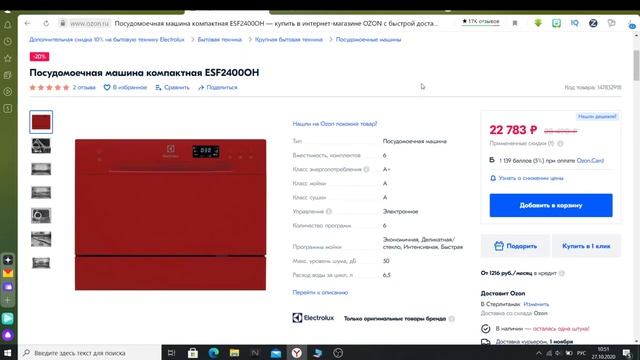Click the plus icon to add a sidebar app
This screenshot has width=640, height=360.
point(8,300)
